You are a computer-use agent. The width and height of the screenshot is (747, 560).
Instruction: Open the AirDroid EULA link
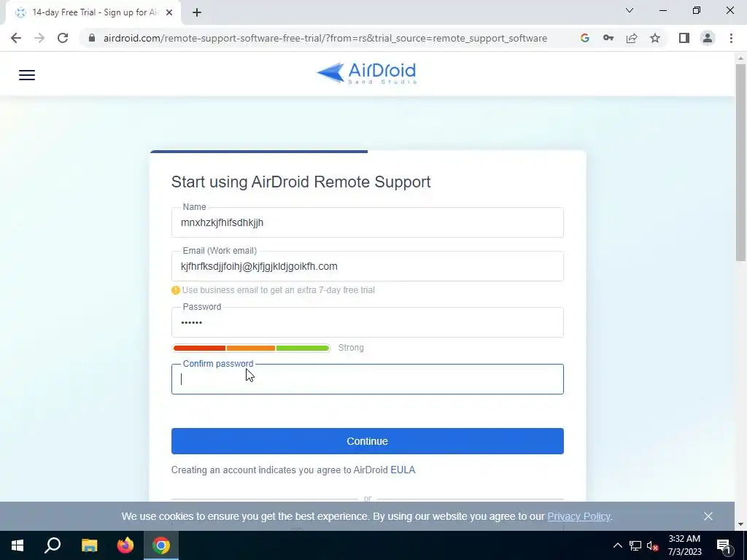(x=403, y=470)
